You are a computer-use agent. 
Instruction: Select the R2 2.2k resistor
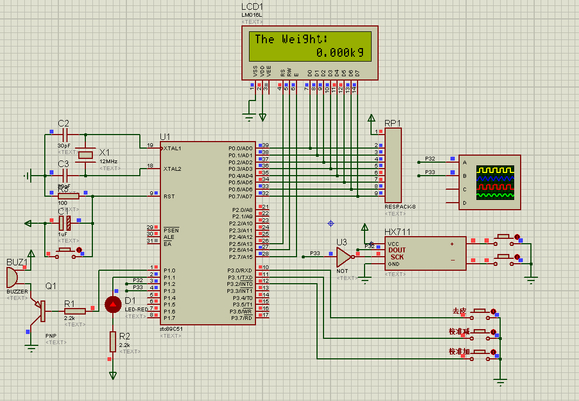[113, 342]
